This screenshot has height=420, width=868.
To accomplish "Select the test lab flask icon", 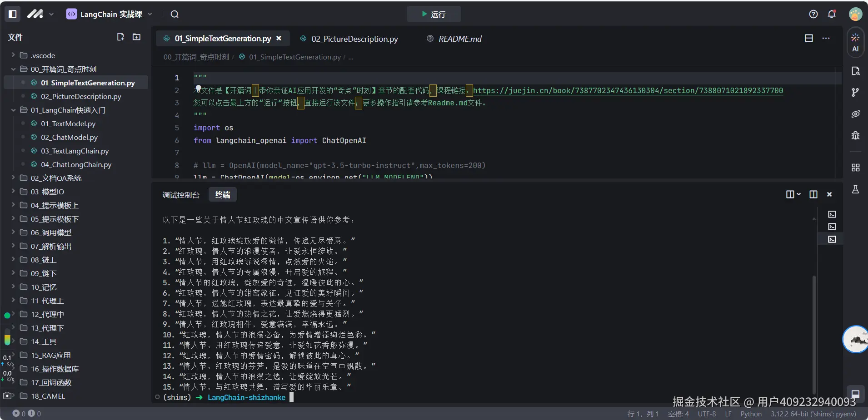I will tap(856, 189).
